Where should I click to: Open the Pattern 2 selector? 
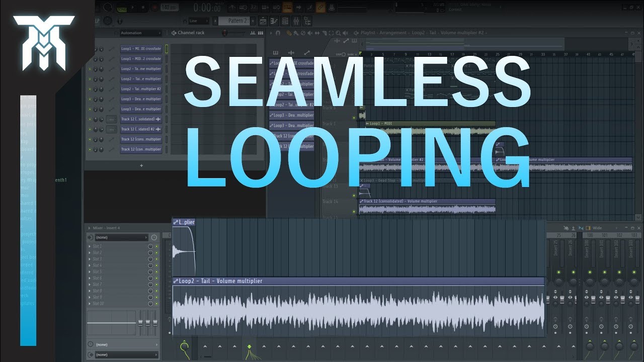pos(233,21)
